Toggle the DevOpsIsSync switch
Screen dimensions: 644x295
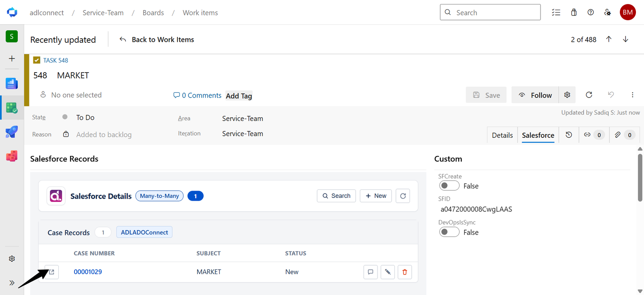pyautogui.click(x=449, y=232)
